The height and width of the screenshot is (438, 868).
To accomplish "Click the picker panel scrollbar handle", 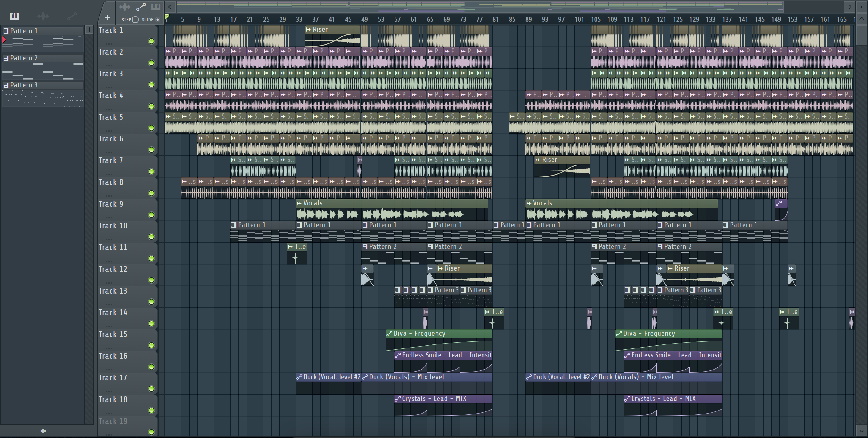I will pyautogui.click(x=89, y=30).
